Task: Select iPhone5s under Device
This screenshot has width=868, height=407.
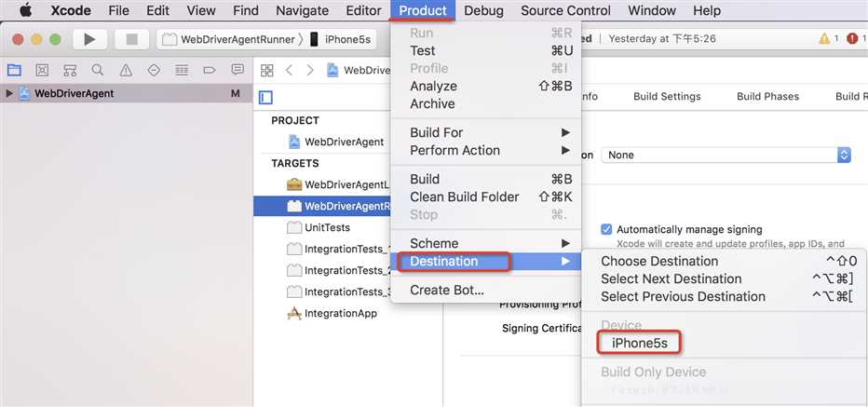Action: (x=640, y=344)
